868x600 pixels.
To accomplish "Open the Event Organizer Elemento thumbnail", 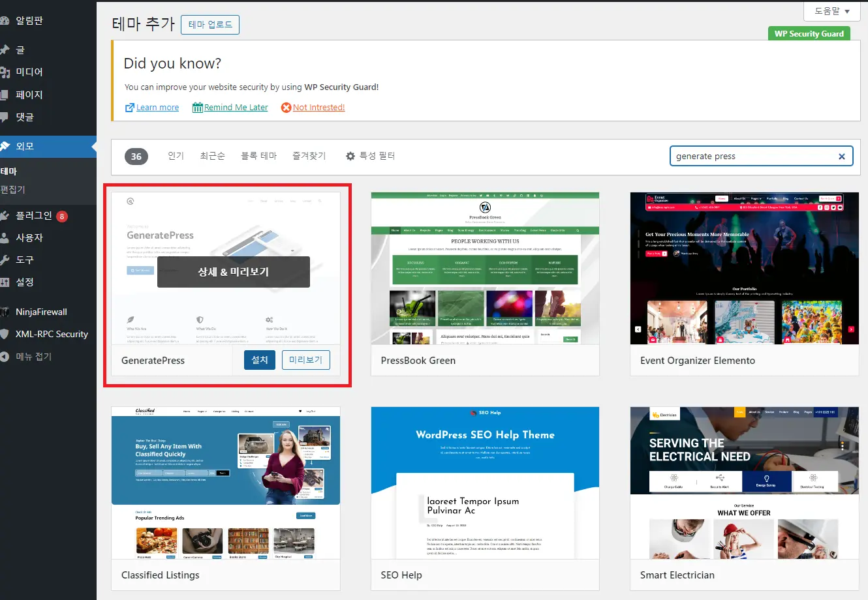I will tap(744, 268).
